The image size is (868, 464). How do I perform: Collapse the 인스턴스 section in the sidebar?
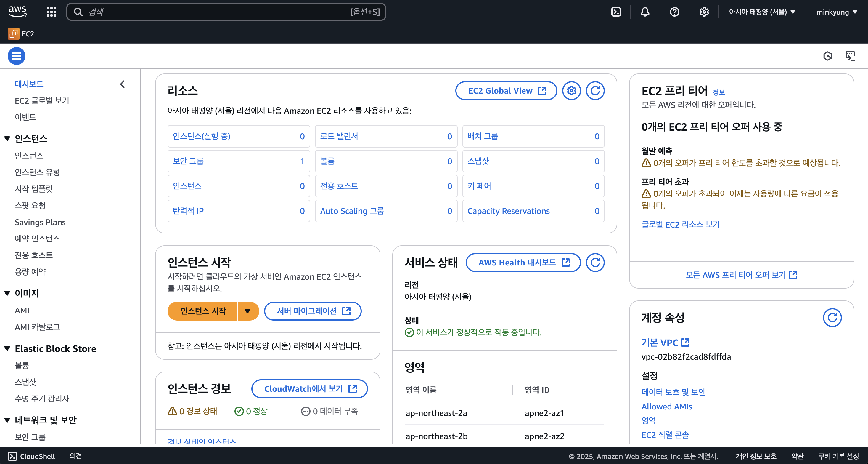tap(7, 139)
